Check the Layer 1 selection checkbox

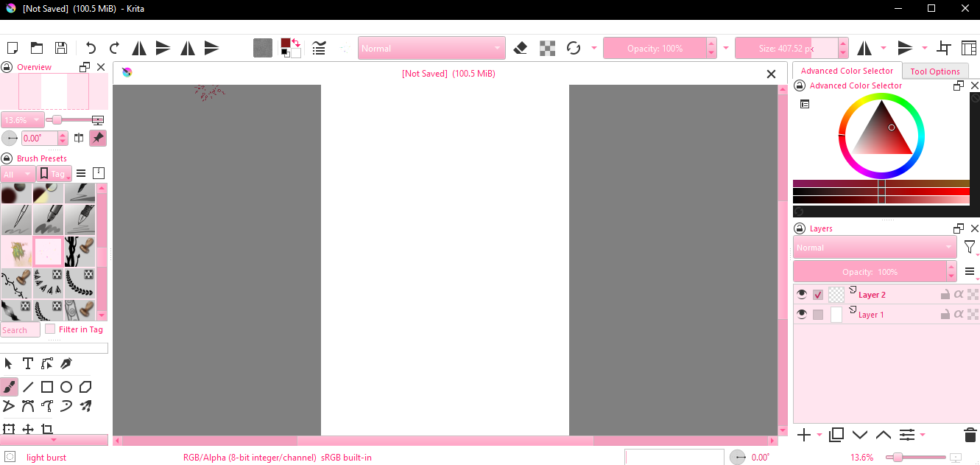818,315
